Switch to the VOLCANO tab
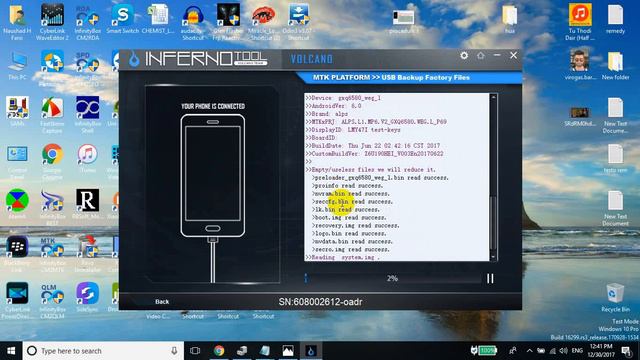The height and width of the screenshot is (360, 640). (311, 59)
